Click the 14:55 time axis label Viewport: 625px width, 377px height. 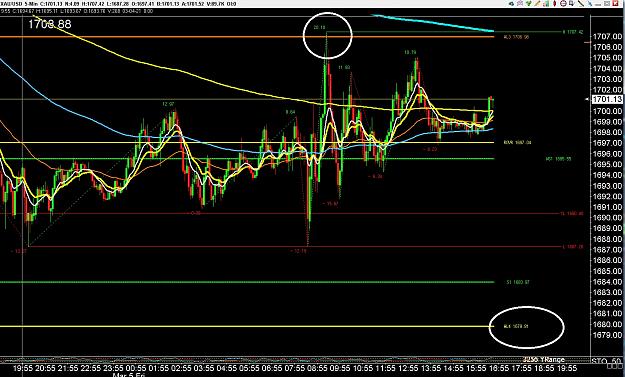pos(453,368)
